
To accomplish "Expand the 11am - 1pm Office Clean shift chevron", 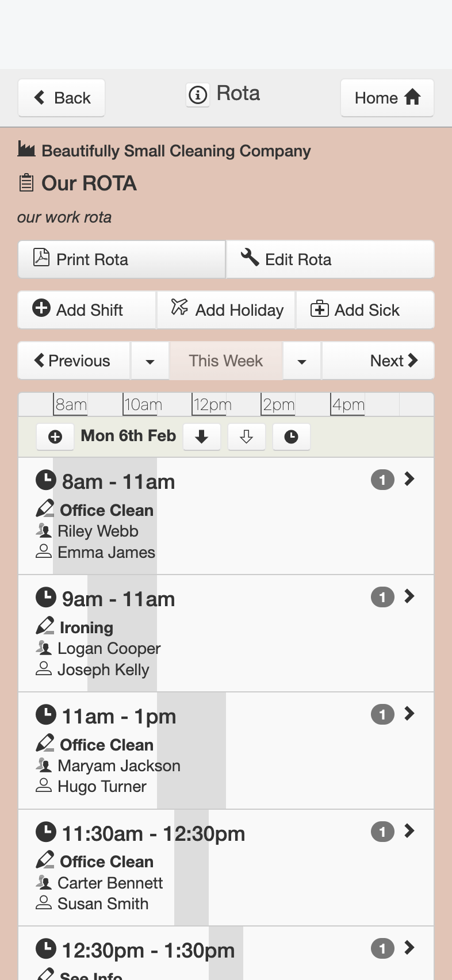I will point(409,714).
